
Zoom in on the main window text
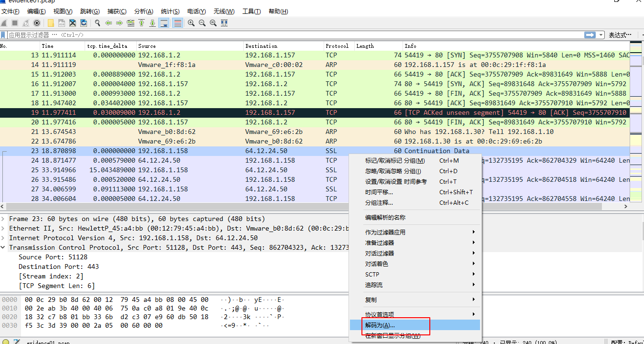click(191, 23)
